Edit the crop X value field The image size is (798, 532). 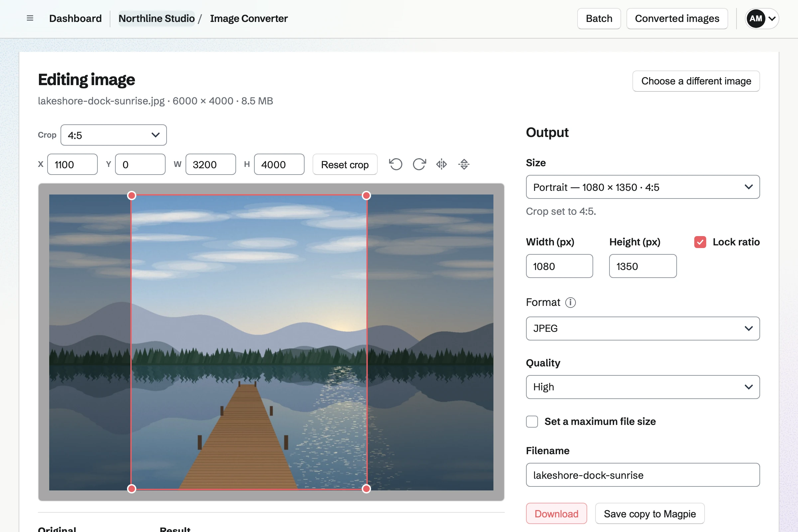tap(72, 165)
